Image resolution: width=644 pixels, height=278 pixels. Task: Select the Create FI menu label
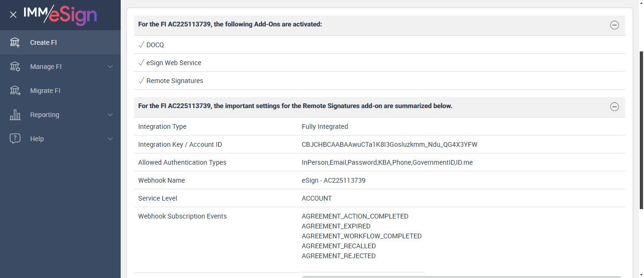click(x=43, y=42)
